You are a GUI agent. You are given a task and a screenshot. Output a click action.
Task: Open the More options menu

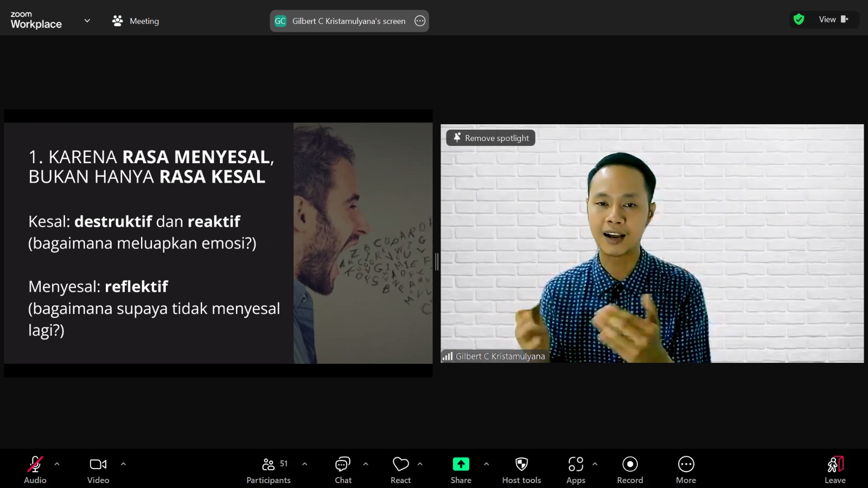[686, 470]
